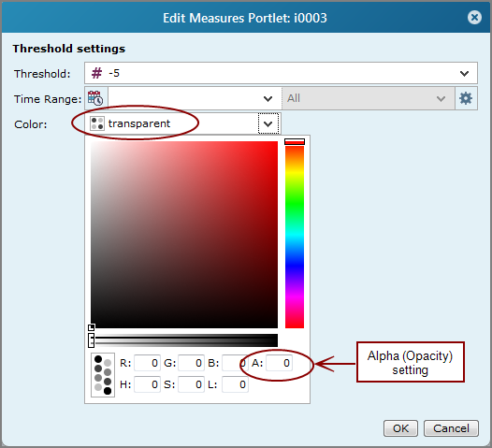Click the S saturation value field
The width and height of the screenshot is (492, 448).
(x=191, y=384)
